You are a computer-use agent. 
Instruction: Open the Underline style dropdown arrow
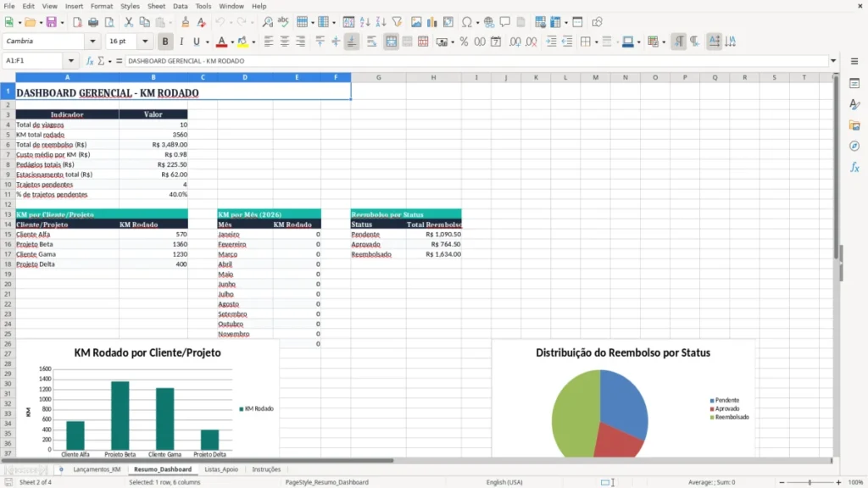pos(207,42)
